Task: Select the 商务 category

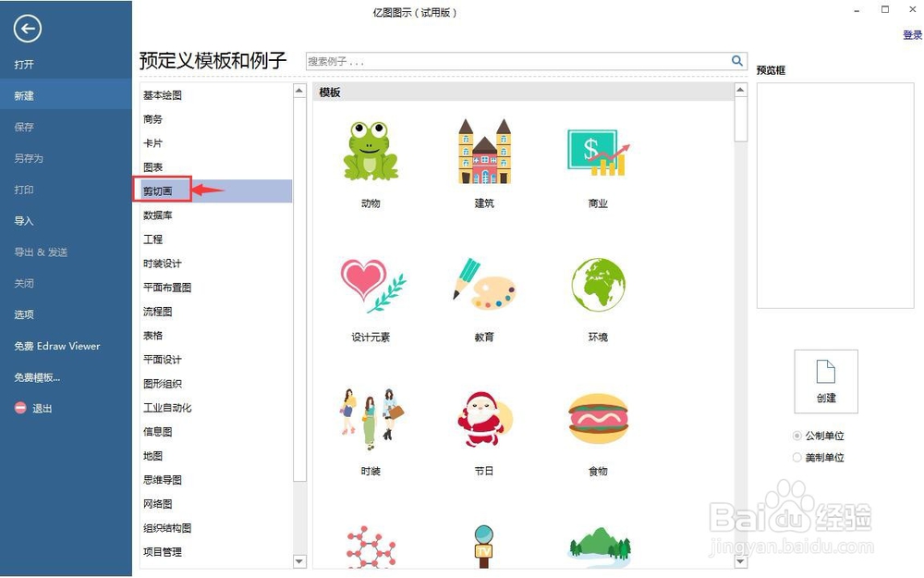Action: [152, 119]
